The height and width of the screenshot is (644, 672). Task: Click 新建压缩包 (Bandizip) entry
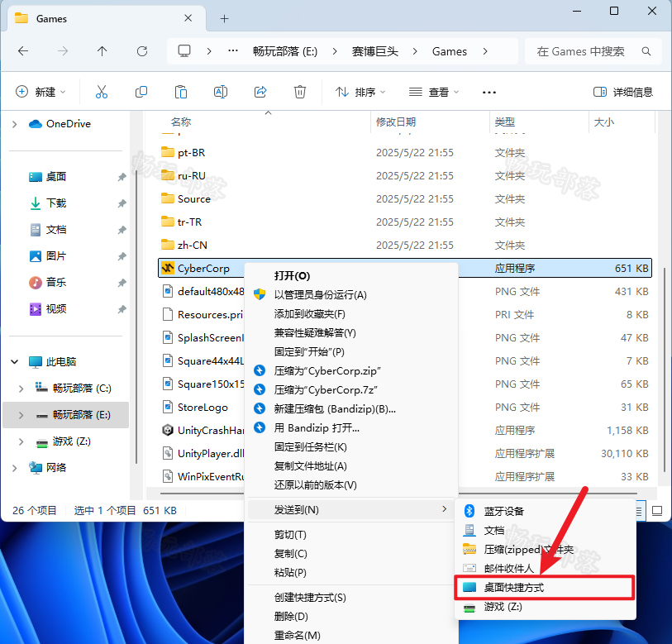tap(351, 409)
